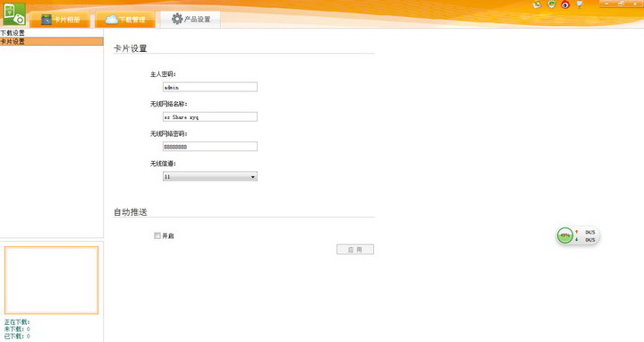The height and width of the screenshot is (342, 644).
Task: Minimize the application window
Action: tap(607, 4)
